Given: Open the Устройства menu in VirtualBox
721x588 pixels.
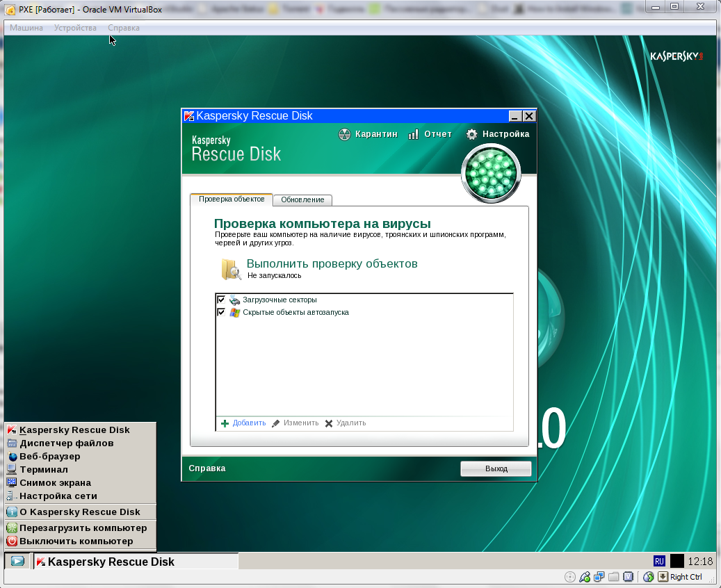Looking at the screenshot, I should click(75, 28).
